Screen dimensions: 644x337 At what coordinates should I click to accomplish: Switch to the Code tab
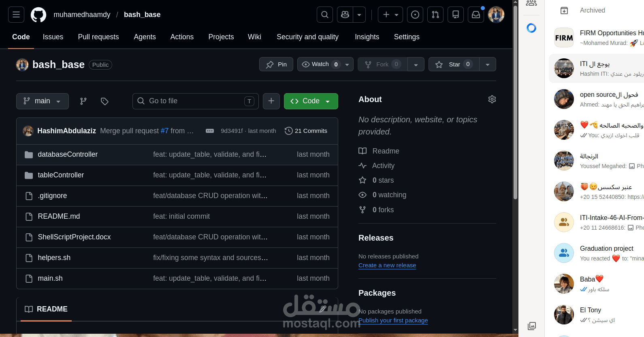pyautogui.click(x=21, y=37)
